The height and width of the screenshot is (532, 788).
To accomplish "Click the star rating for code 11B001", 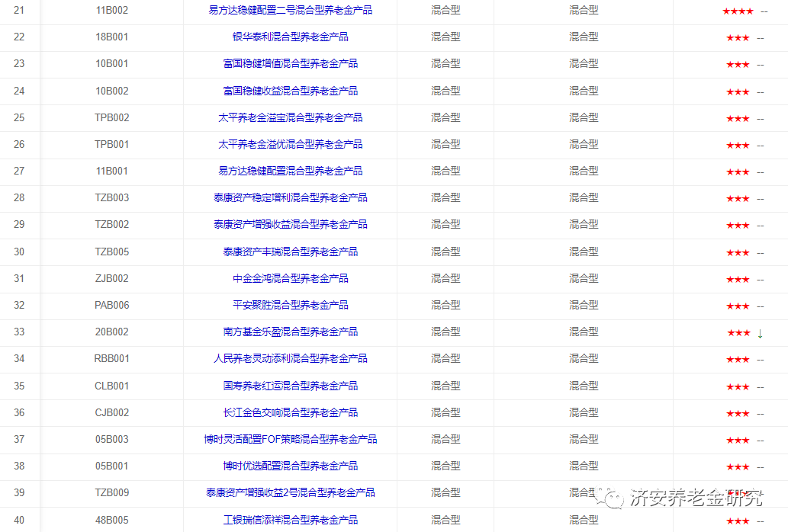I will pyautogui.click(x=738, y=171).
